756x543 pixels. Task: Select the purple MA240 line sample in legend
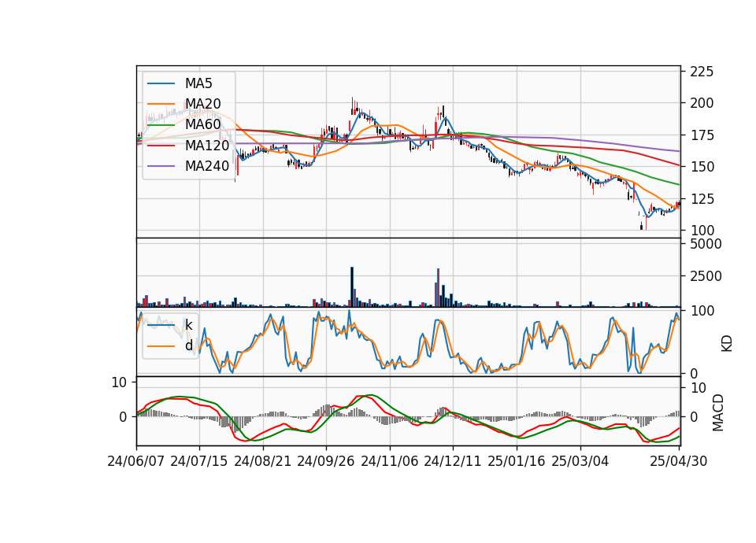tap(161, 166)
